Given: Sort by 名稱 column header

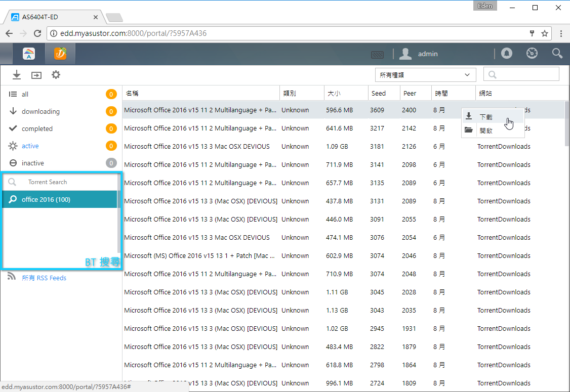Looking at the screenshot, I should pyautogui.click(x=201, y=94).
